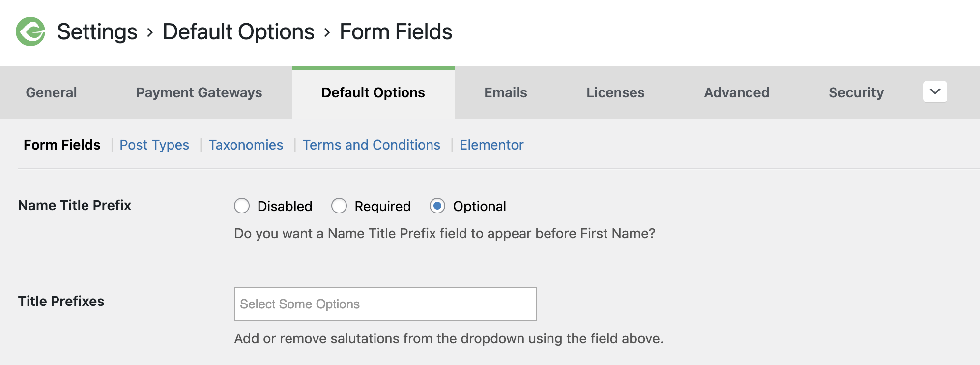Open the Security settings tab
Viewport: 980px width, 365px height.
(856, 92)
